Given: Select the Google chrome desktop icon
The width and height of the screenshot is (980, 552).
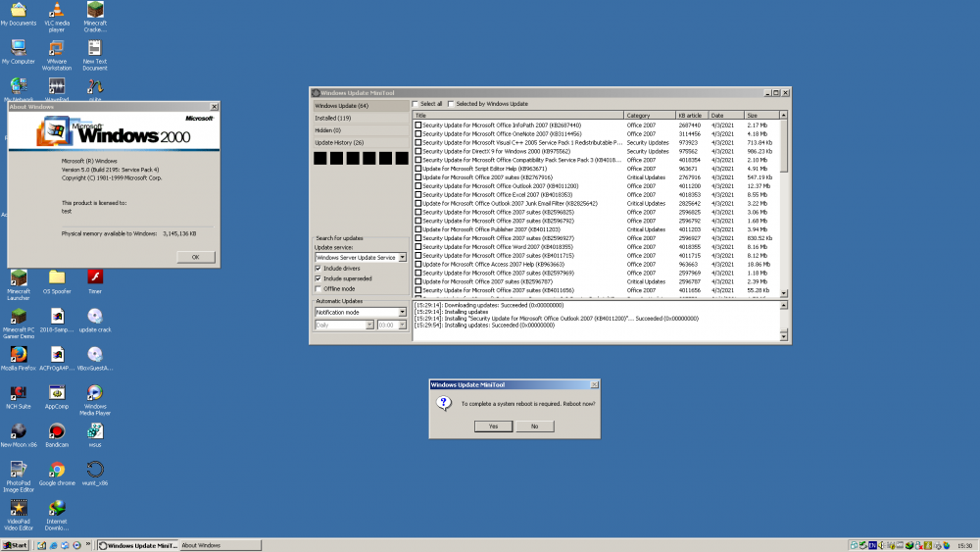Looking at the screenshot, I should click(x=56, y=474).
